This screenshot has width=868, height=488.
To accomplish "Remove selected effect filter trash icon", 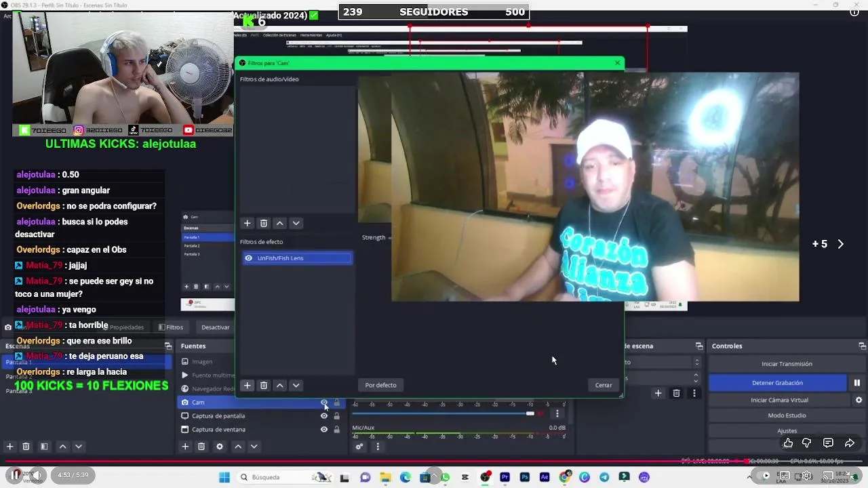I will point(264,385).
